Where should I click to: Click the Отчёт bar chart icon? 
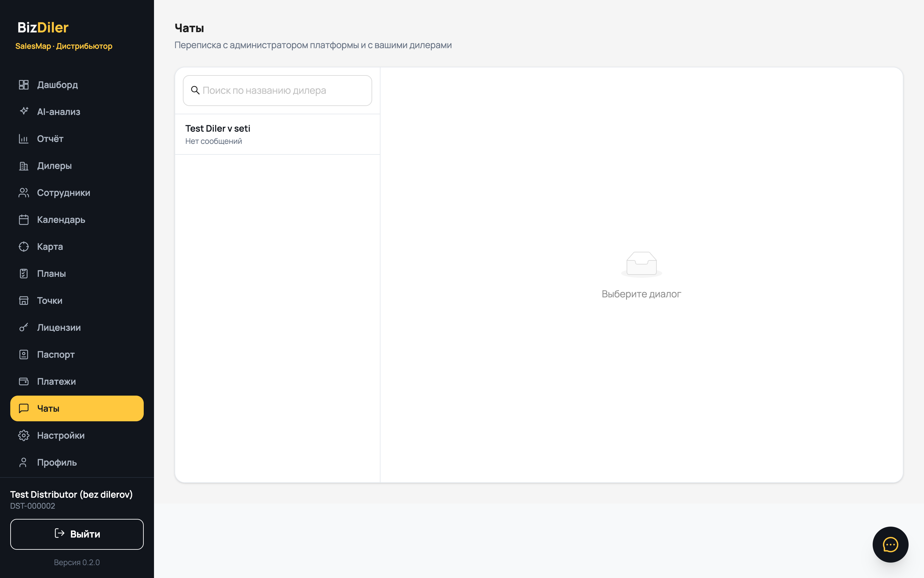tap(24, 138)
